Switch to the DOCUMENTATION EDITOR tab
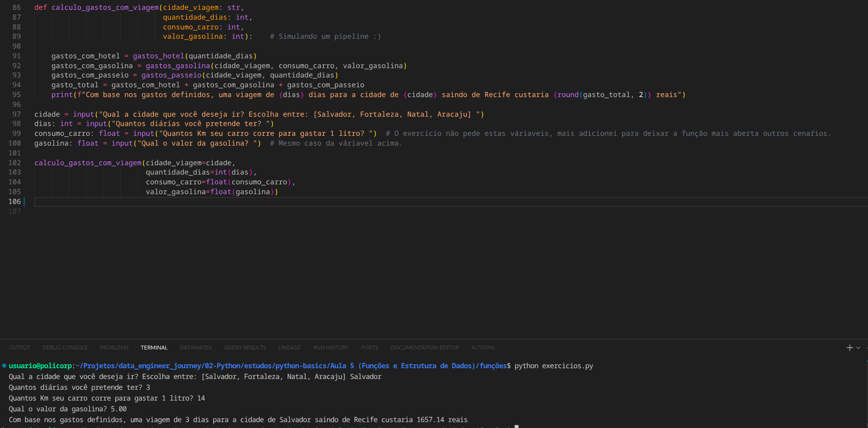 pos(425,348)
